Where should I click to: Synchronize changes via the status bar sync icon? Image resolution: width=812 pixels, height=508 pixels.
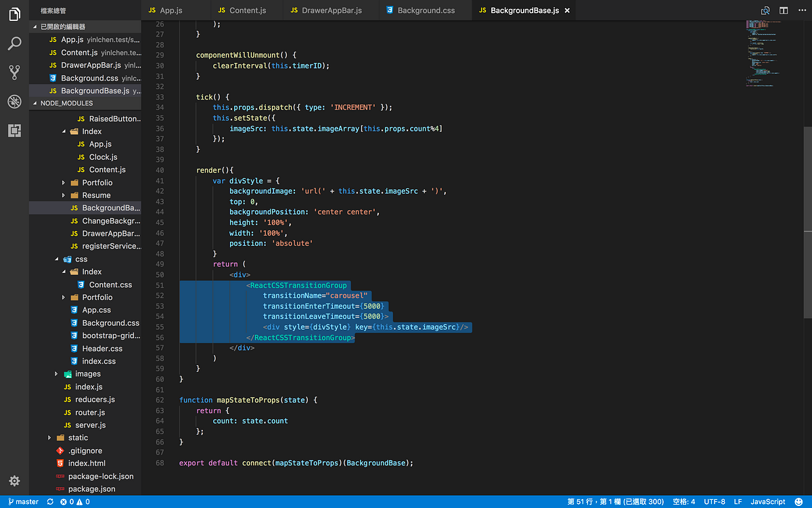(x=49, y=502)
